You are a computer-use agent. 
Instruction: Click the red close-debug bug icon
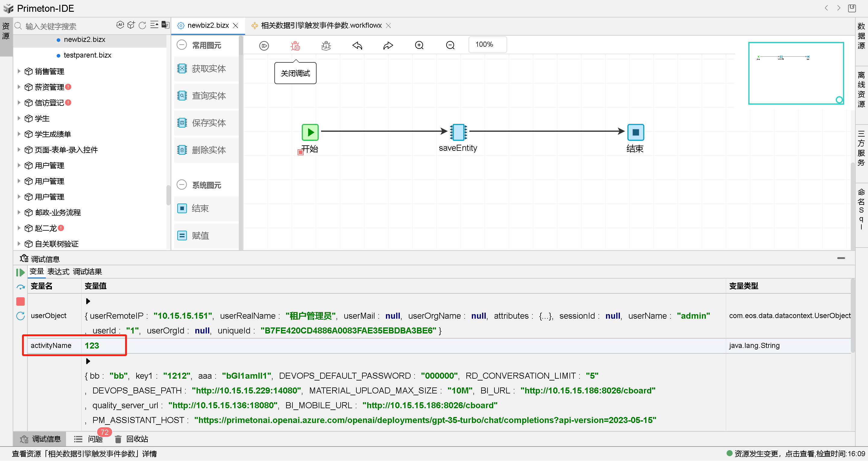coord(295,46)
